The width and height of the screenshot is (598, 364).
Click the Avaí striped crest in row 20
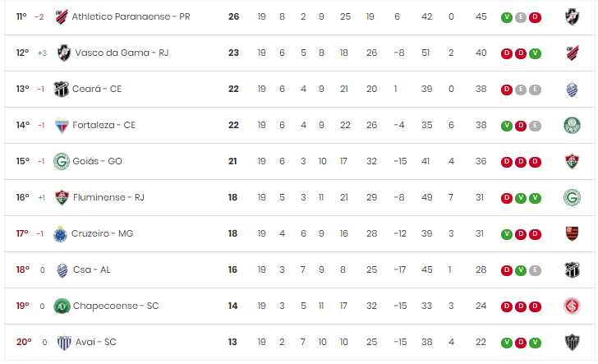tap(64, 343)
